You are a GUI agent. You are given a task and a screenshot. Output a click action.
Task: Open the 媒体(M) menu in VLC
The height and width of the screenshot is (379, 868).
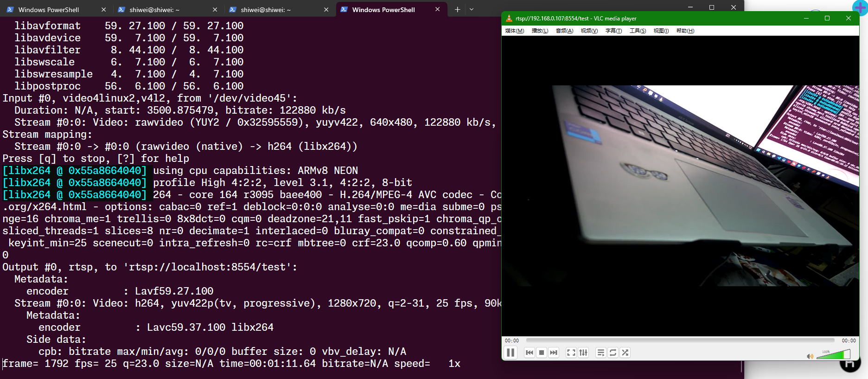[515, 31]
